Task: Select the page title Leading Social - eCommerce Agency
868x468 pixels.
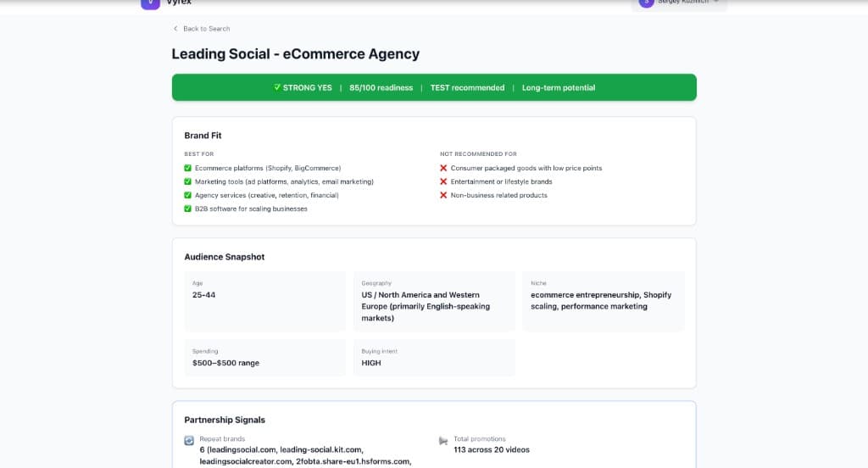Action: 296,53
